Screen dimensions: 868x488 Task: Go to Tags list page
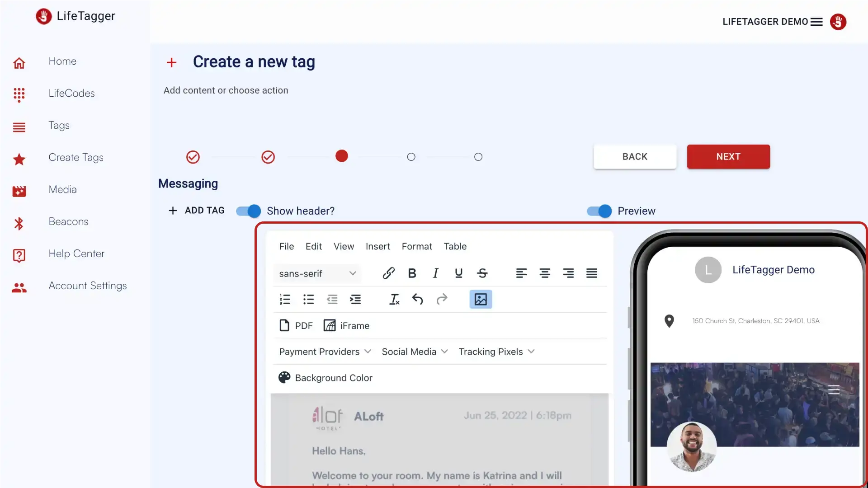click(59, 125)
